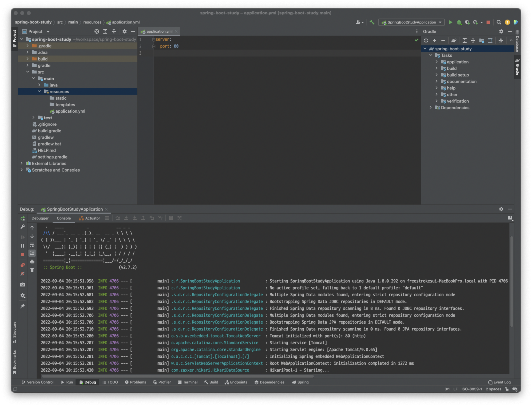
Task: Toggle soft-wrap in the console
Action: tap(32, 245)
